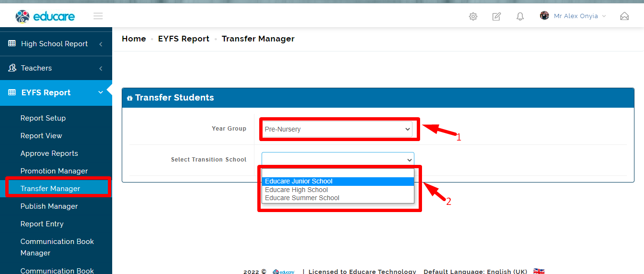
Task: Go to Approve Reports
Action: [49, 153]
